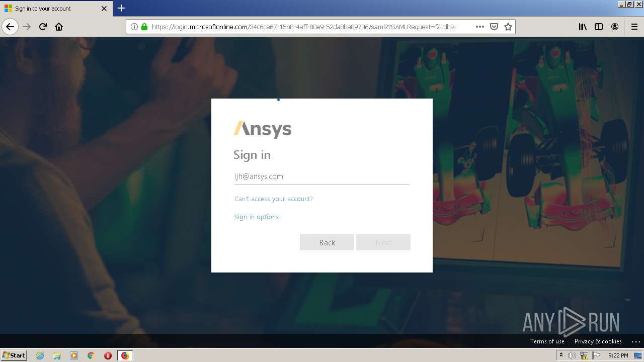
Task: Open Action Center flag icon
Action: [596, 355]
